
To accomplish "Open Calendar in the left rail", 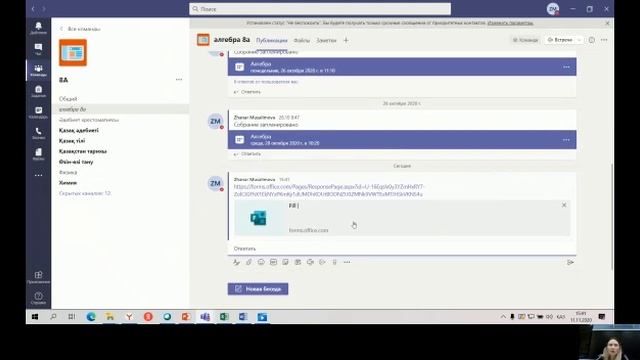I will coord(38,112).
